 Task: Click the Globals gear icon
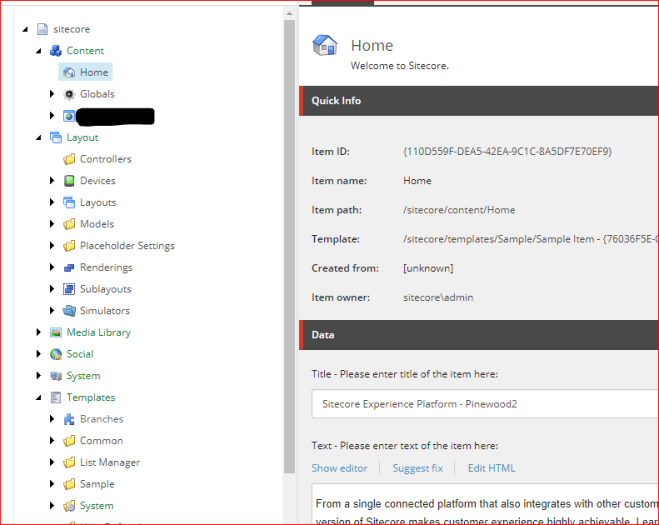pyautogui.click(x=69, y=94)
